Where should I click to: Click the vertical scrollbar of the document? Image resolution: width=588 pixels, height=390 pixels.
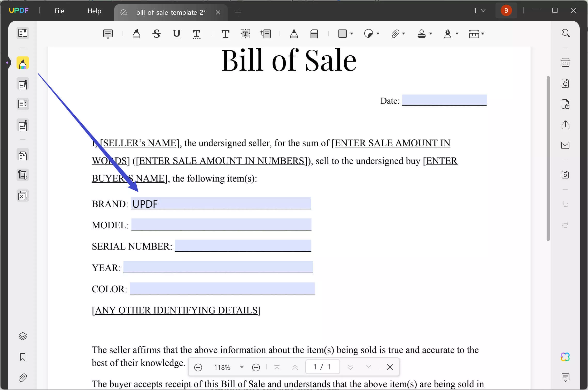pos(548,159)
